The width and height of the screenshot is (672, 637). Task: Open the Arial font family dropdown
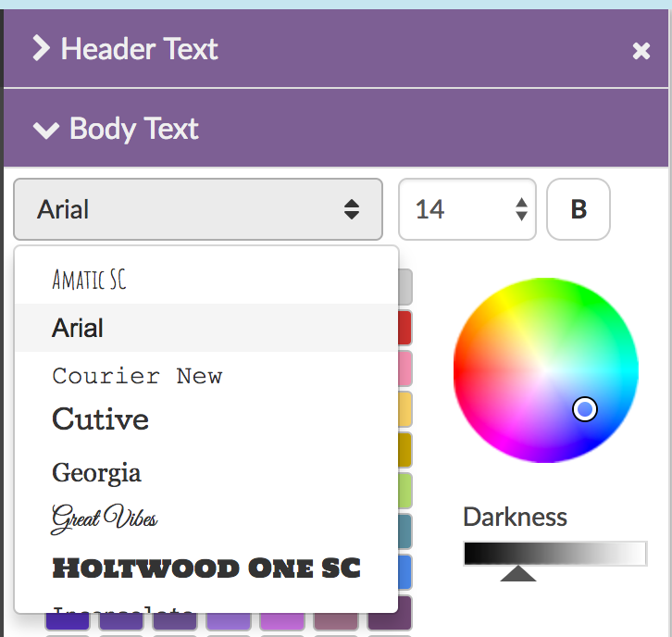point(198,209)
